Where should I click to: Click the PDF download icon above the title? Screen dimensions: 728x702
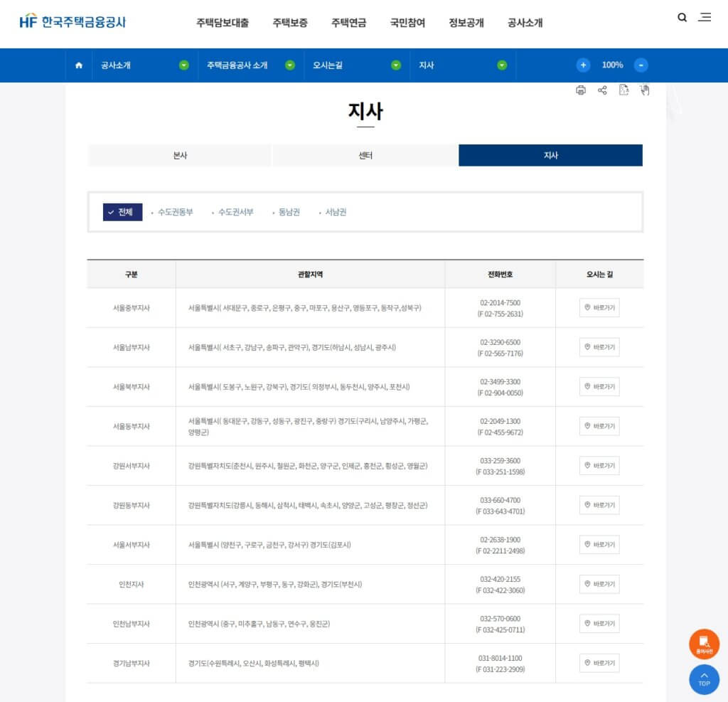[x=623, y=90]
